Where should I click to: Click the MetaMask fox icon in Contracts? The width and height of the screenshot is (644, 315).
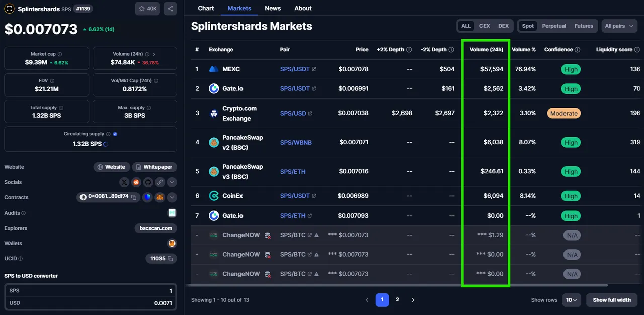tap(159, 197)
